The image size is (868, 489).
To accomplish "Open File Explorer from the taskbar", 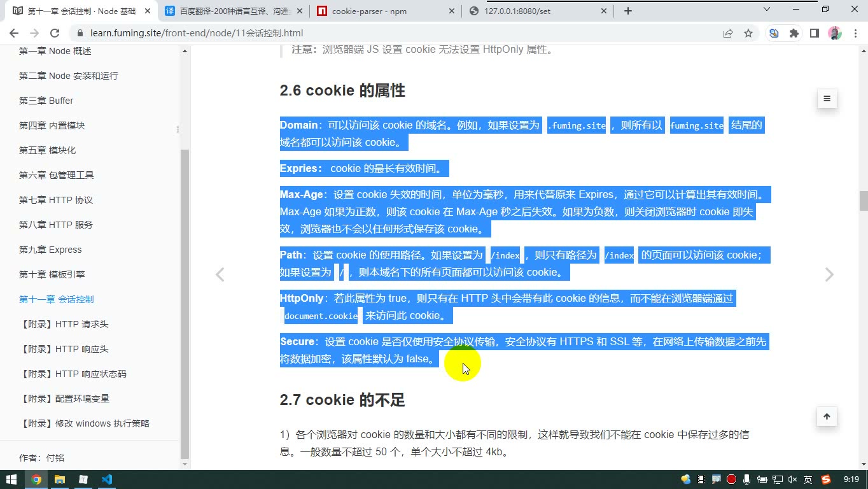I will tap(60, 479).
